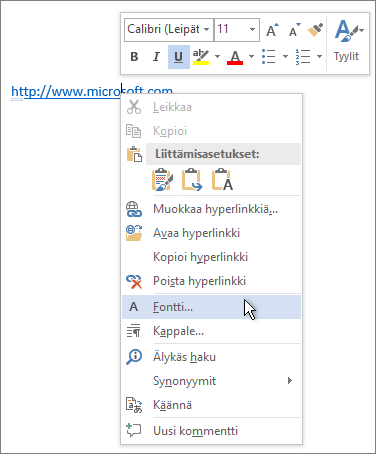This screenshot has width=376, height=454.
Task: Choose Muokkaa hyperlinkkiä menu entry
Action: (211, 209)
